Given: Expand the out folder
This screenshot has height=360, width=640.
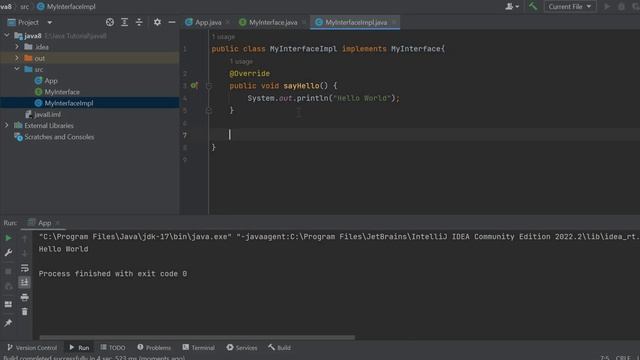Looking at the screenshot, I should (17, 58).
